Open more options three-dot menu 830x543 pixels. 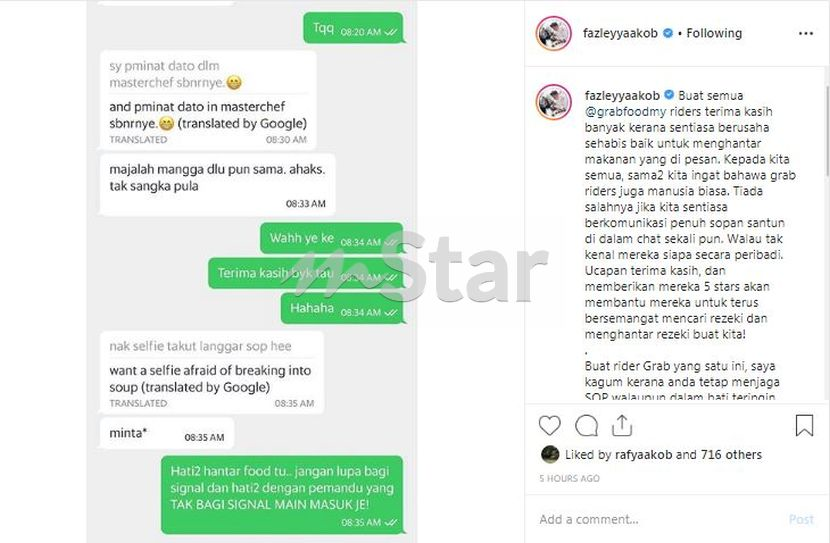[x=806, y=33]
